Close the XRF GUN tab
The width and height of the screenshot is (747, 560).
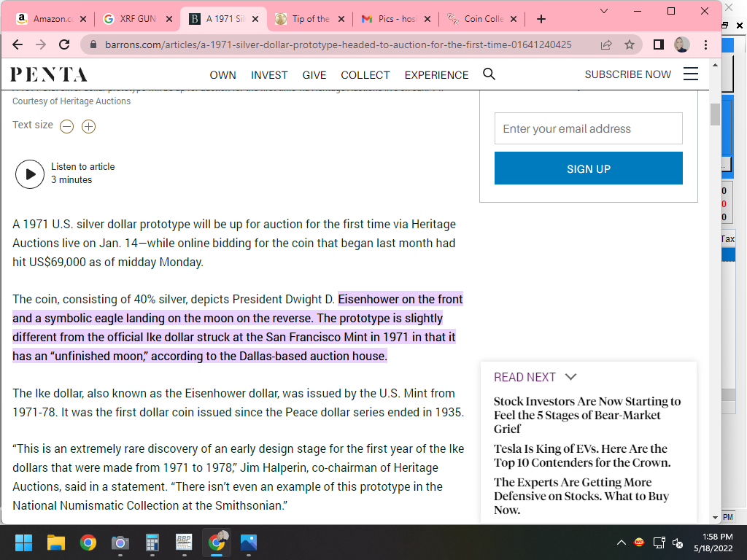[169, 19]
